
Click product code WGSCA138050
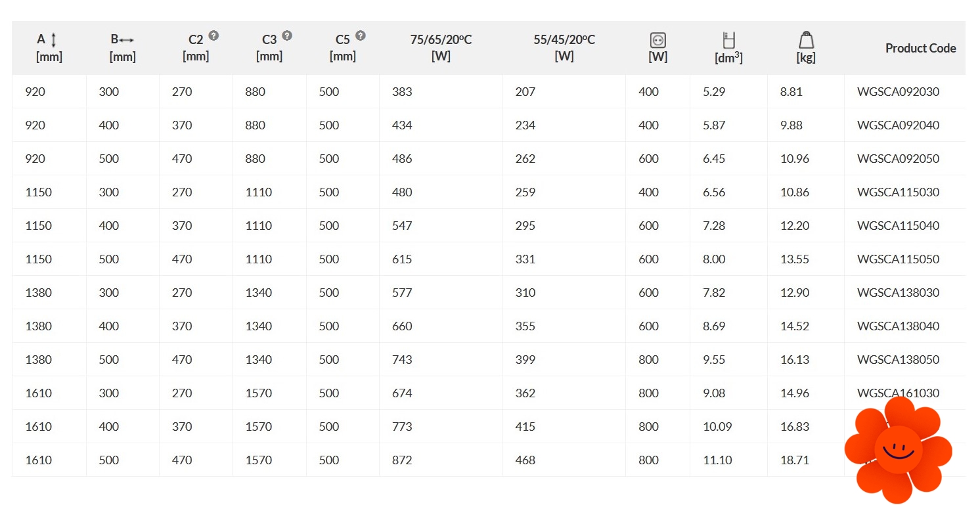(898, 360)
